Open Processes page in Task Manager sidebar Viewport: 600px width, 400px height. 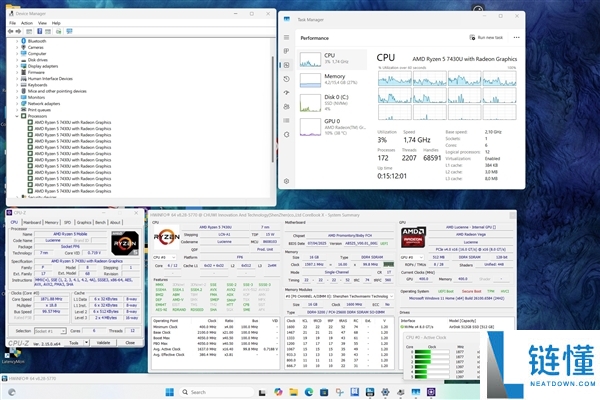click(x=286, y=51)
